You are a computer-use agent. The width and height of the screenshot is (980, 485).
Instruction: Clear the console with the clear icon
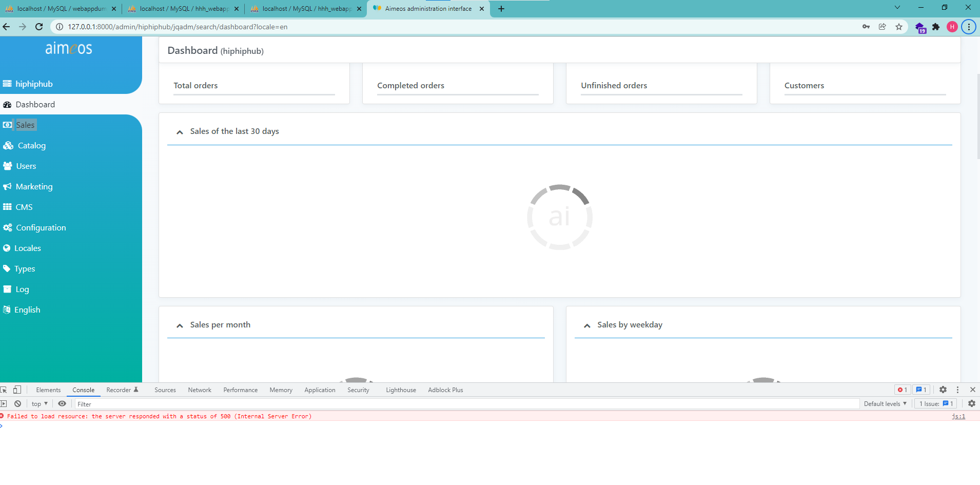click(x=17, y=403)
